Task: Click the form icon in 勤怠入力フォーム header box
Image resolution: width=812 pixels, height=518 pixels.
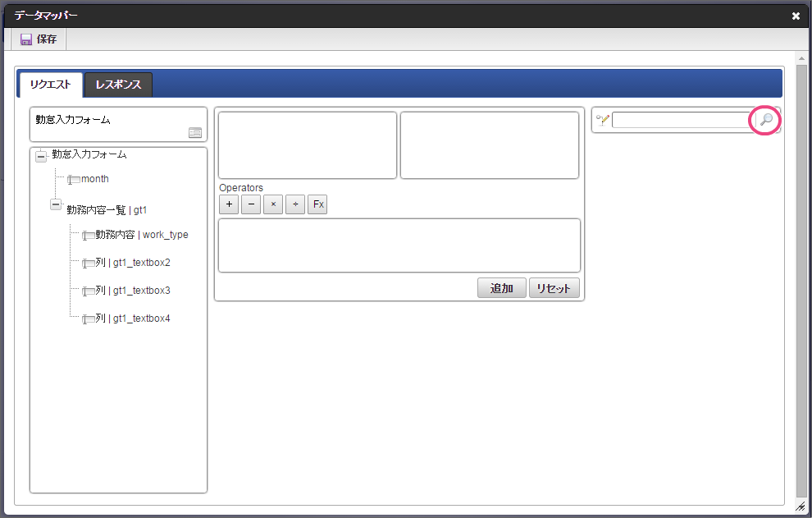Action: pyautogui.click(x=195, y=133)
